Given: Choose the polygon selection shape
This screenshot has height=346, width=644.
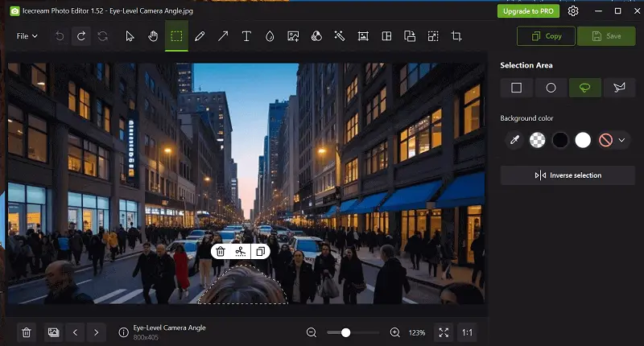Looking at the screenshot, I should [619, 88].
